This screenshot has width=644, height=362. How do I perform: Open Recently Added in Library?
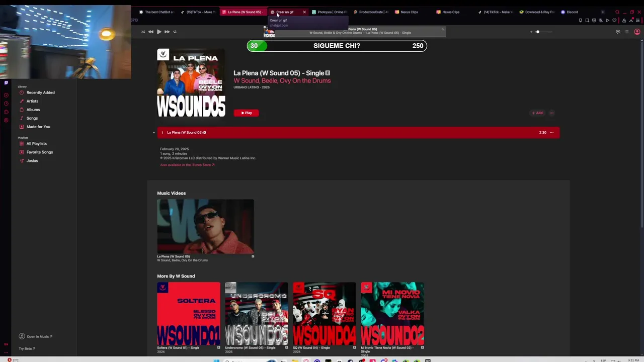40,93
